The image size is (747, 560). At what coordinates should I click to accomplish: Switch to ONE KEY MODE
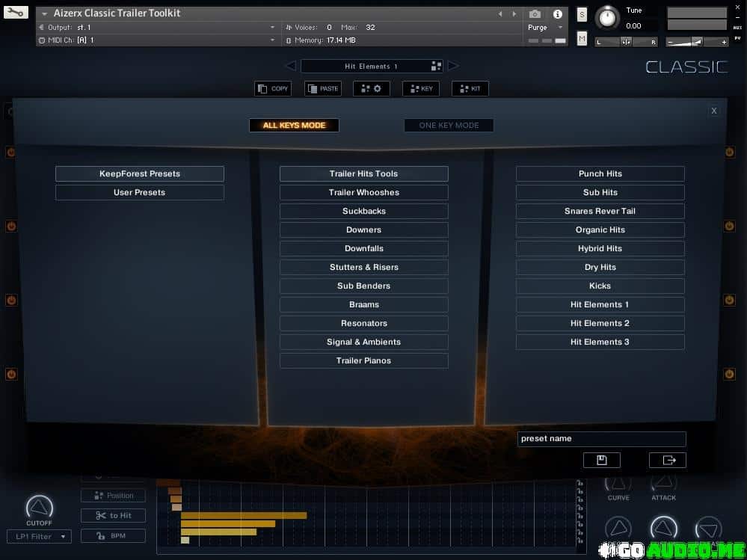(x=449, y=126)
